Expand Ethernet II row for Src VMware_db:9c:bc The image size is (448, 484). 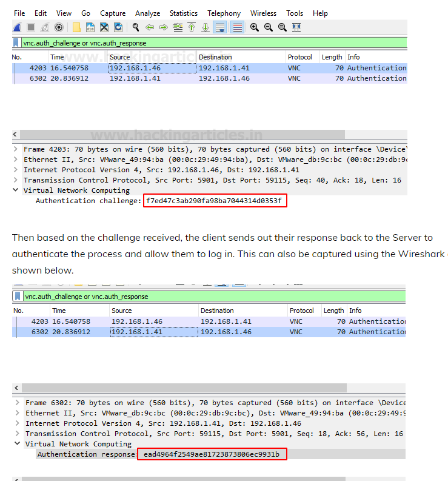pos(18,412)
